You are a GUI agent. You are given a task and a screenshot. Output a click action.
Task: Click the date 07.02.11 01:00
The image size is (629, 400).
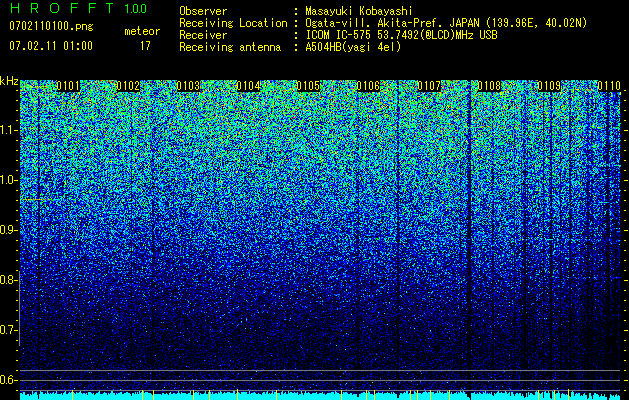pos(51,45)
